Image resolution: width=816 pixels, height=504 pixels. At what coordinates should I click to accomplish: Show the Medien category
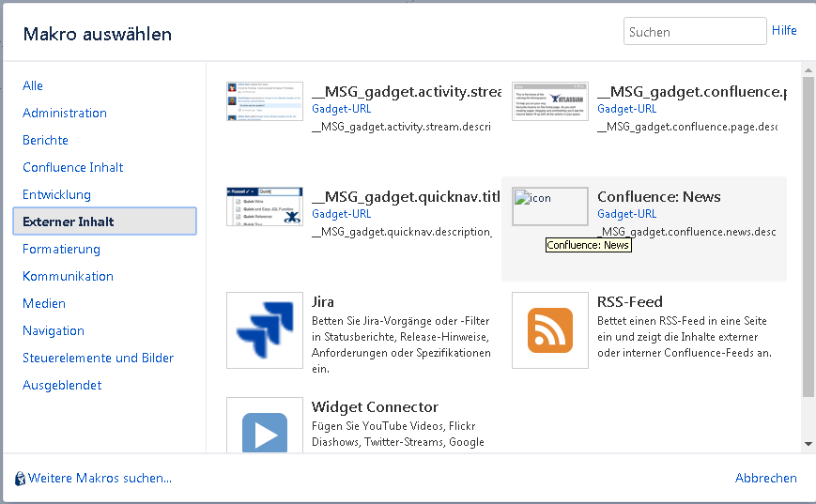44,303
